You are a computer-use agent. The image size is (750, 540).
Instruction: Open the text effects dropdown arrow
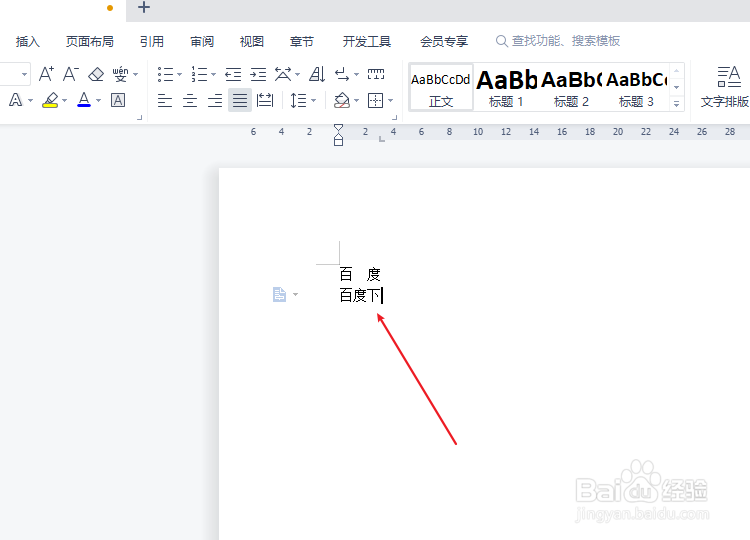pyautogui.click(x=31, y=100)
